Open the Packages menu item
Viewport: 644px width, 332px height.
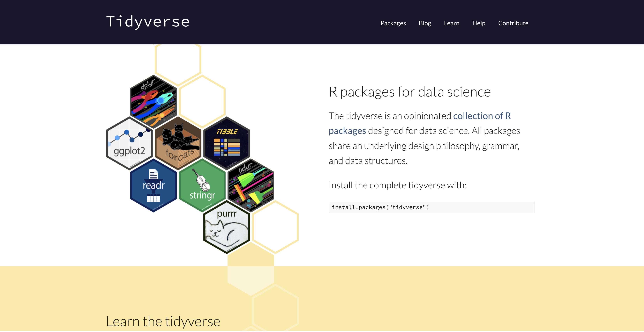(393, 23)
